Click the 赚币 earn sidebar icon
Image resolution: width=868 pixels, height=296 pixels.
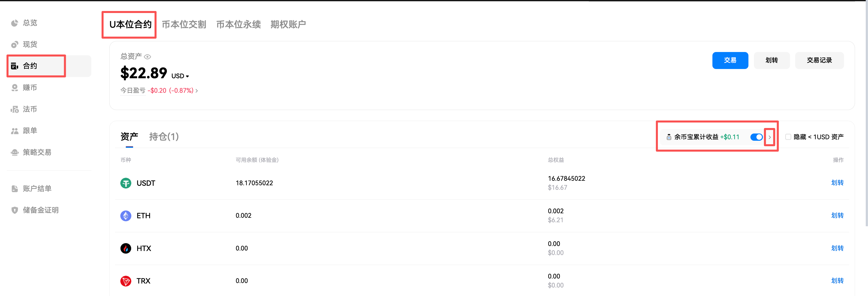point(15,87)
